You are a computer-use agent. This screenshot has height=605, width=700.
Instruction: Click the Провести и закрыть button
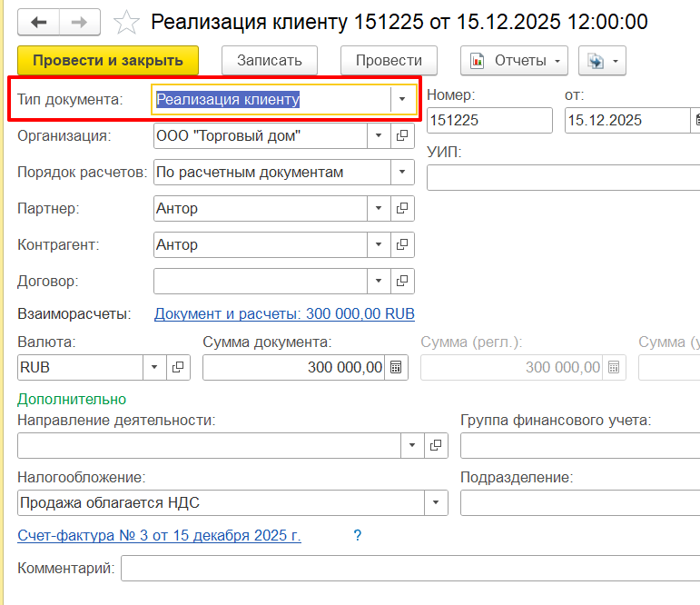click(x=107, y=61)
